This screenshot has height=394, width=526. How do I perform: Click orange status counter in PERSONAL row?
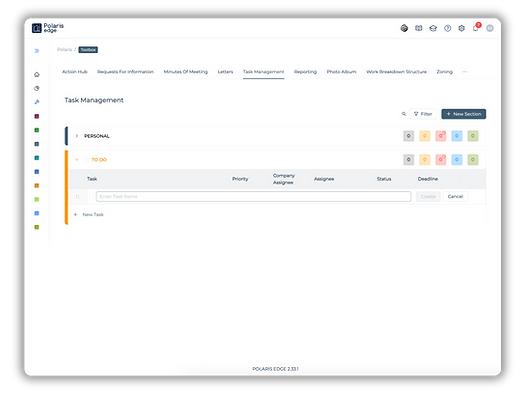pyautogui.click(x=425, y=136)
